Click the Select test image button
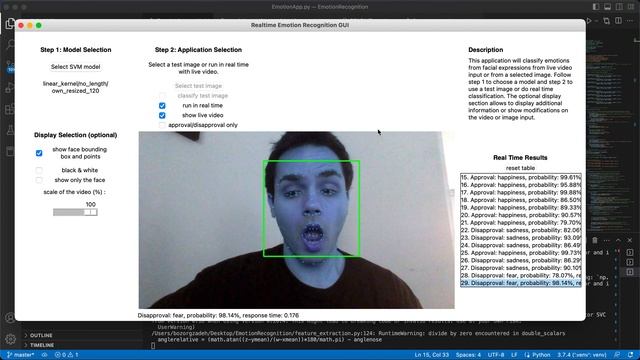The height and width of the screenshot is (360, 640). [198, 86]
